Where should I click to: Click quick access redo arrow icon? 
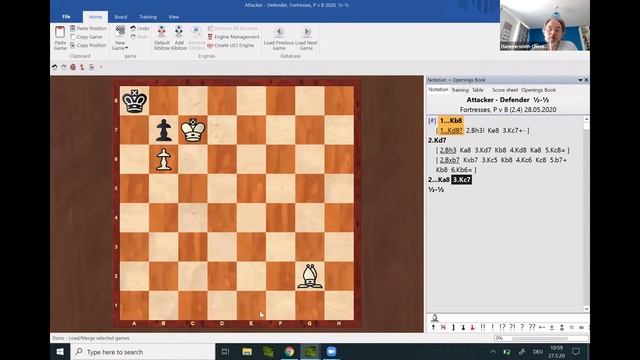click(x=64, y=67)
